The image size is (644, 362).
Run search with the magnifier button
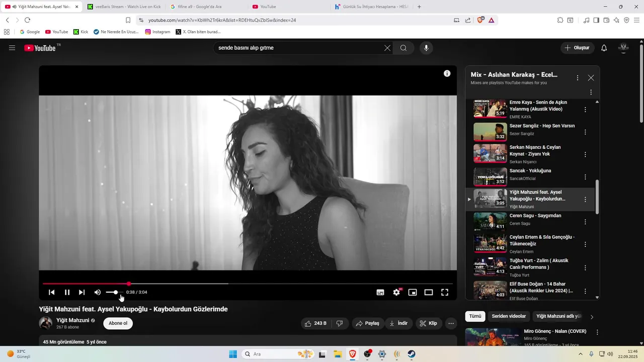(x=404, y=48)
